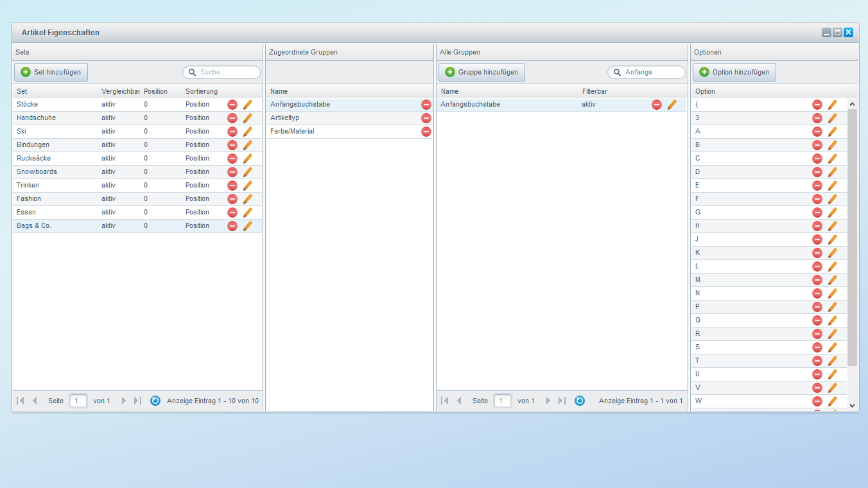Go to next page of Sets
Screen dimensions: 868x488
124,401
